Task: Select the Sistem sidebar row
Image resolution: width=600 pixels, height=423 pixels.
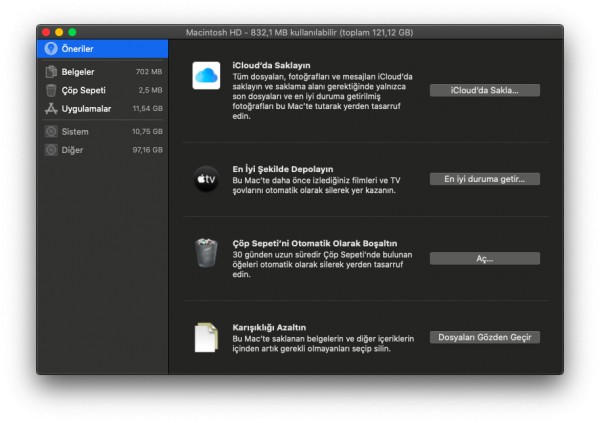Action: pos(103,132)
